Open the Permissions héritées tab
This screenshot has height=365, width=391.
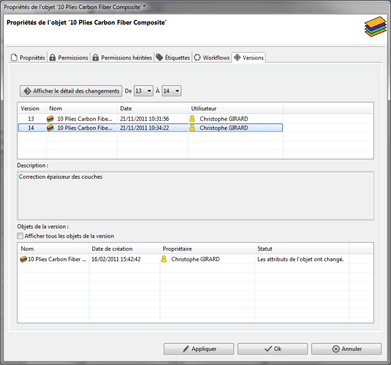pyautogui.click(x=122, y=58)
